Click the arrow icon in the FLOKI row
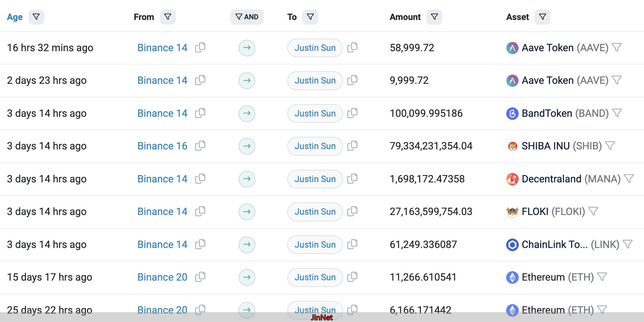The height and width of the screenshot is (322, 644). click(247, 212)
